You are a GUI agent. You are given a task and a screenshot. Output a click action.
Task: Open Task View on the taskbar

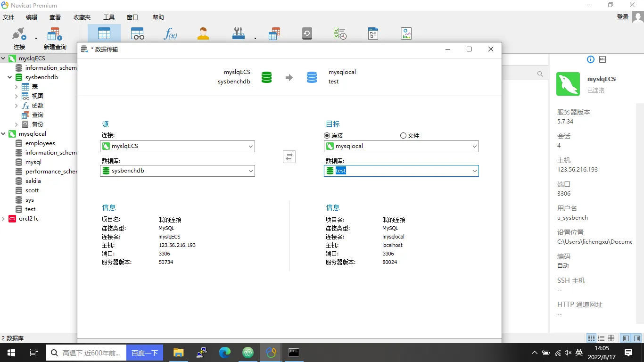pos(34,353)
